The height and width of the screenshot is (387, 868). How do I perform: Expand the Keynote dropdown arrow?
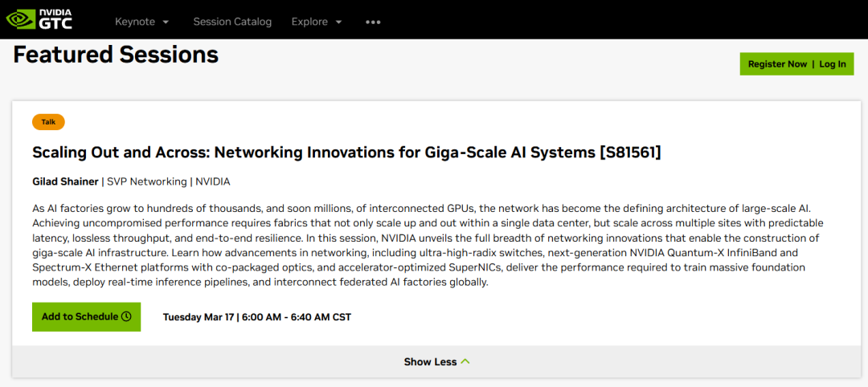166,22
